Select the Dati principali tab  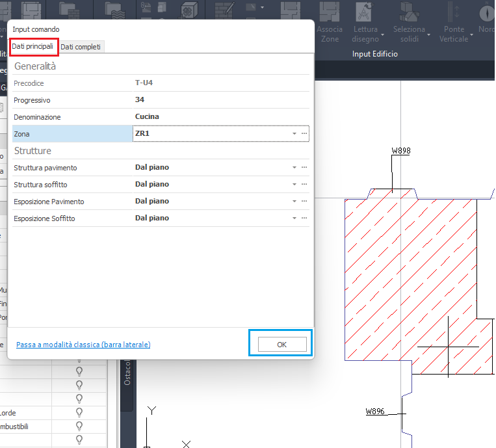tap(33, 47)
